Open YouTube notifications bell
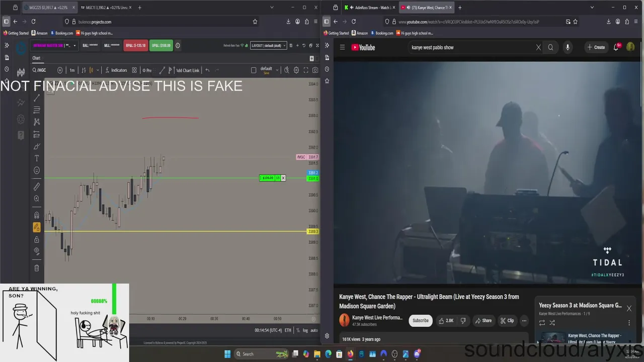Image resolution: width=644 pixels, height=362 pixels. pyautogui.click(x=616, y=47)
